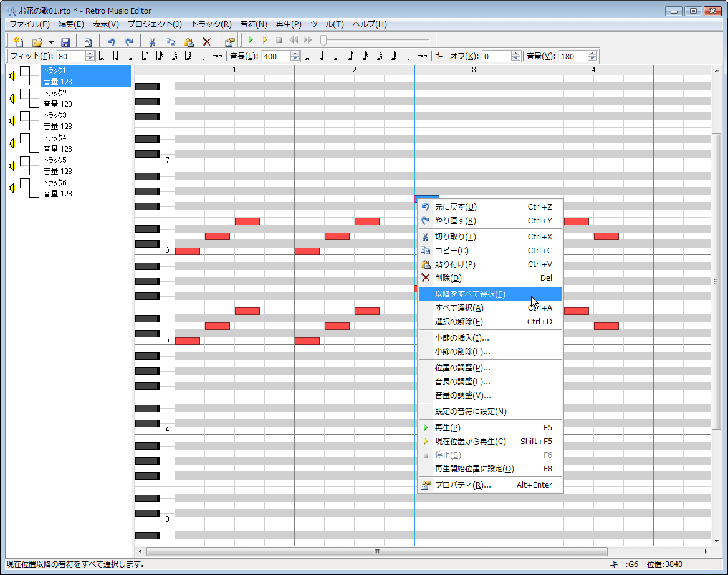This screenshot has width=728, height=575.
Task: Set fit to whole note
Action: pyautogui.click(x=102, y=56)
